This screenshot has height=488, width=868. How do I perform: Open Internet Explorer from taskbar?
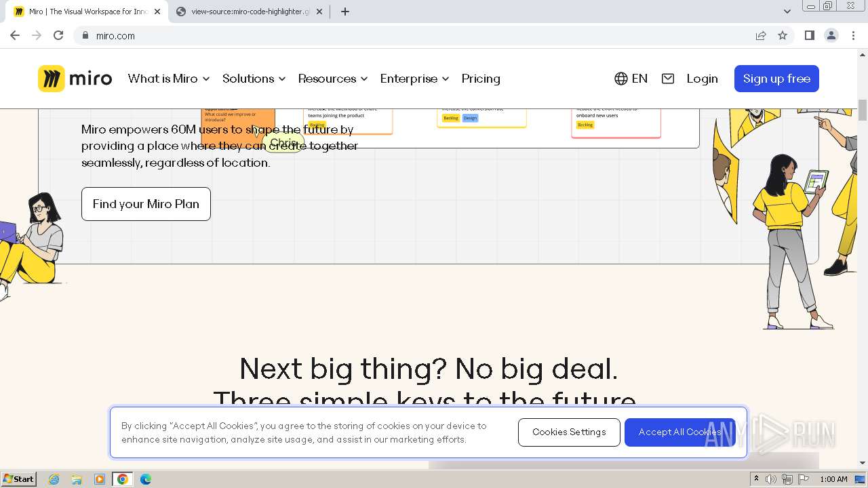tap(54, 479)
